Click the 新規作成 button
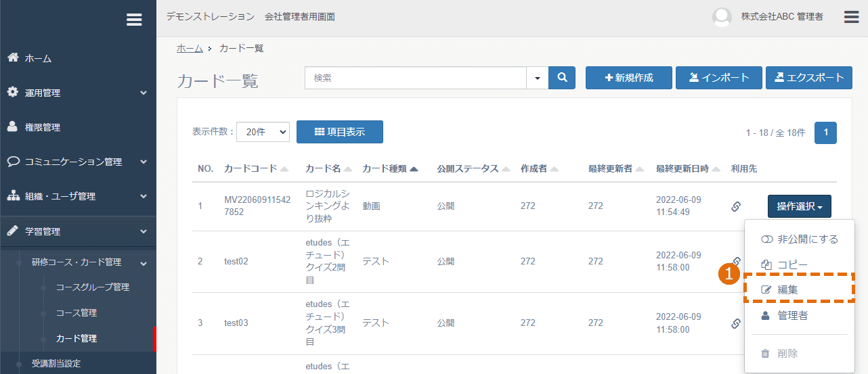 point(628,78)
